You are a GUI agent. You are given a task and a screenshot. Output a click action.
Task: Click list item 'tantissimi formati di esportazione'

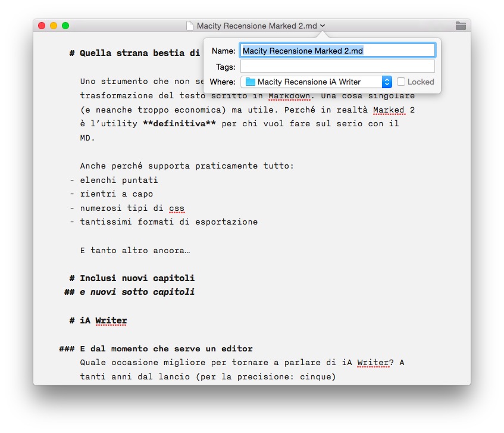point(169,222)
